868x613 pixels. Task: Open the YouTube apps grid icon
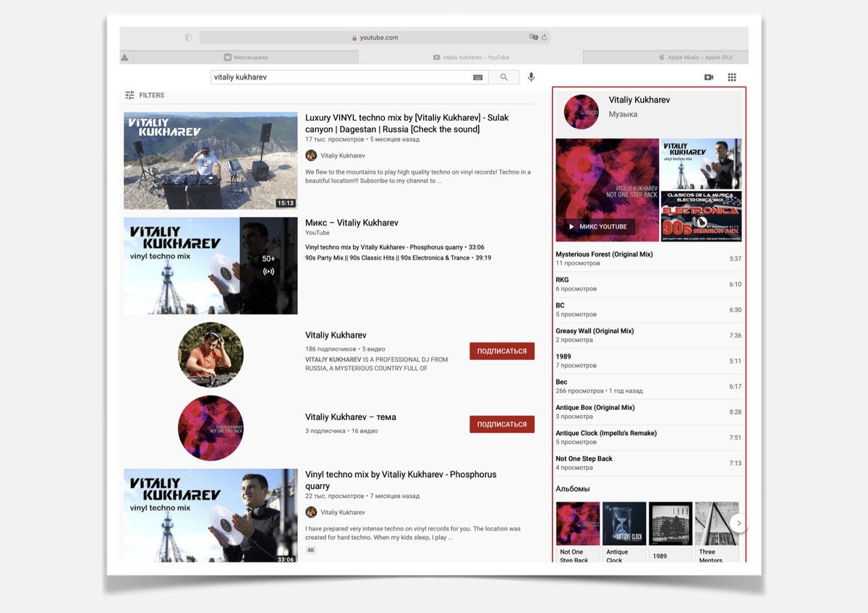(x=732, y=77)
